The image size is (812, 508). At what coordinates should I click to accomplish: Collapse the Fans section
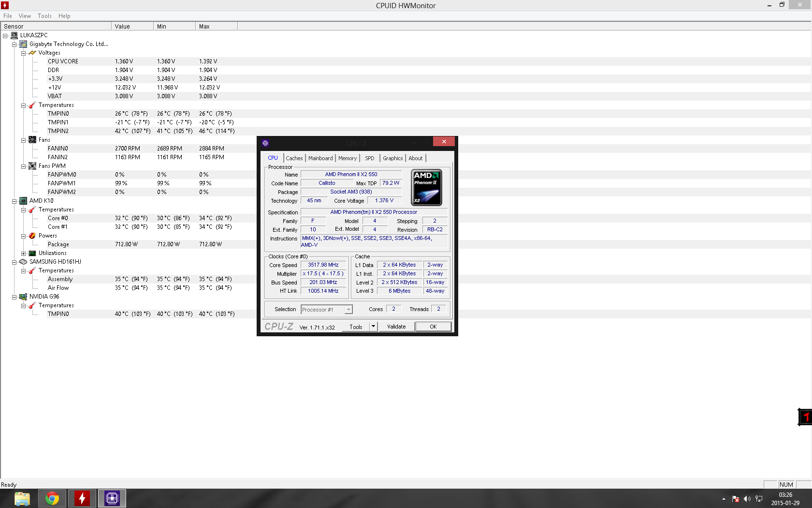[23, 140]
